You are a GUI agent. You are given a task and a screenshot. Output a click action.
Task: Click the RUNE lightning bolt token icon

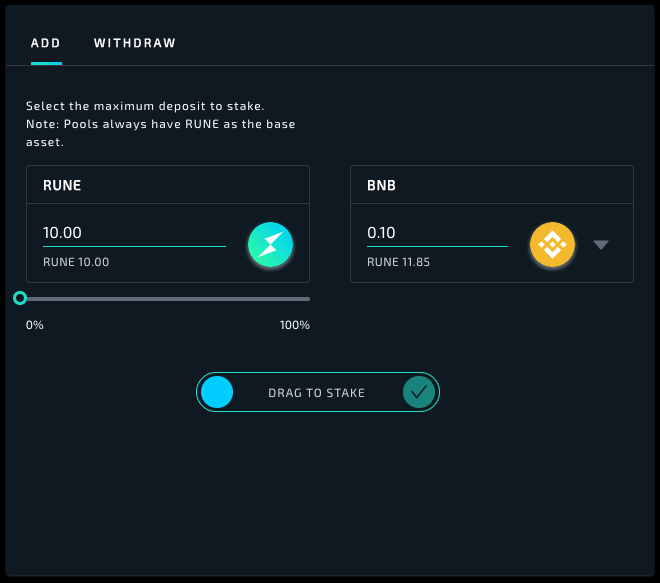pos(270,243)
